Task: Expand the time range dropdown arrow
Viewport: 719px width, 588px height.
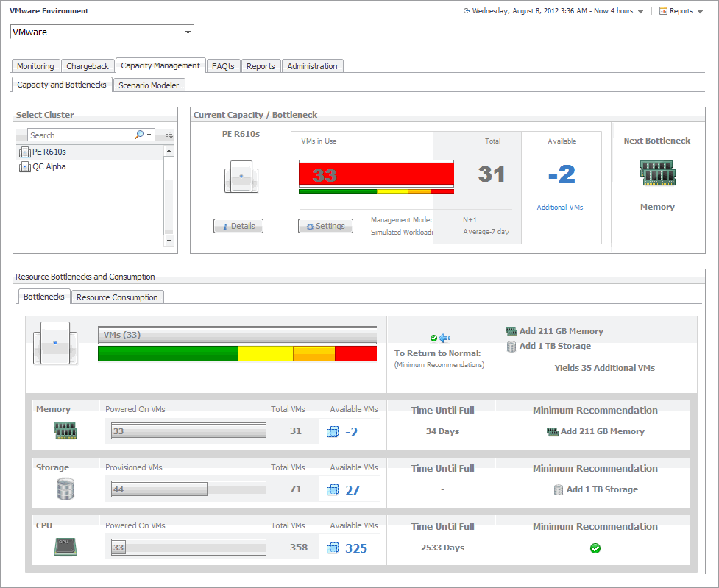Action: (640, 12)
